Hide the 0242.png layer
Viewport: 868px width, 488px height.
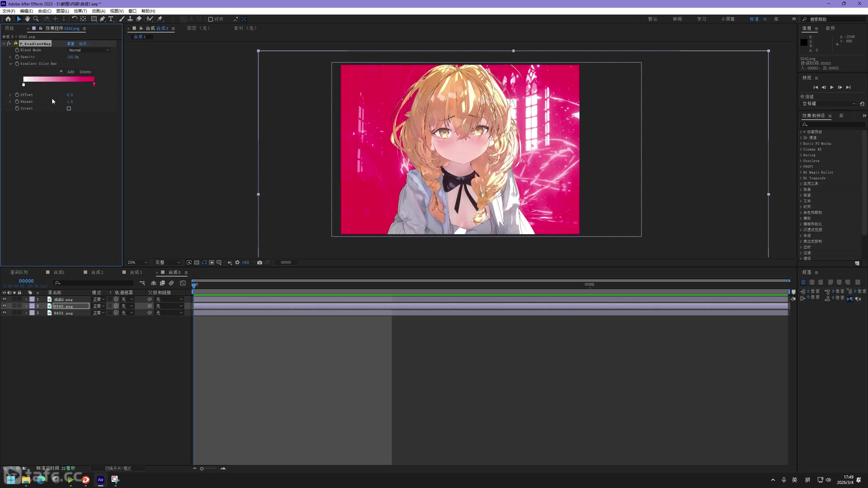tap(4, 306)
